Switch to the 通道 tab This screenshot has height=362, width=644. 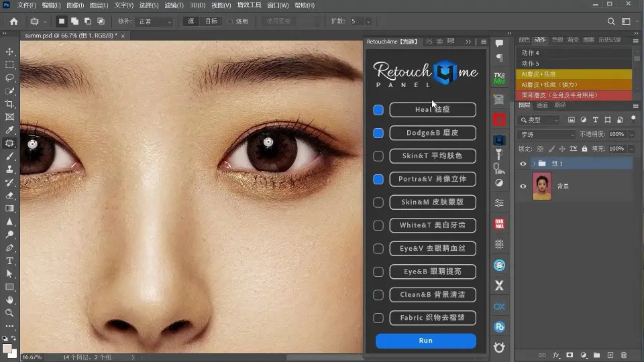542,105
